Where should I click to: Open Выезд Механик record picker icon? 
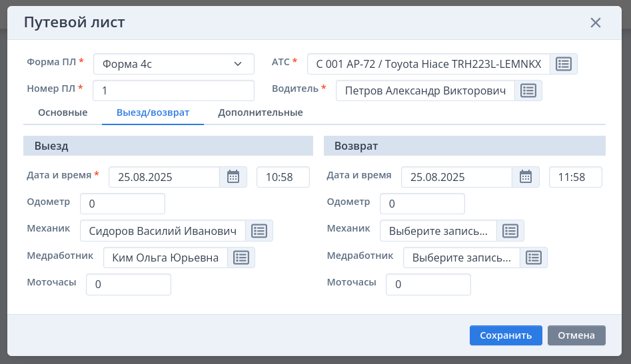[259, 231]
